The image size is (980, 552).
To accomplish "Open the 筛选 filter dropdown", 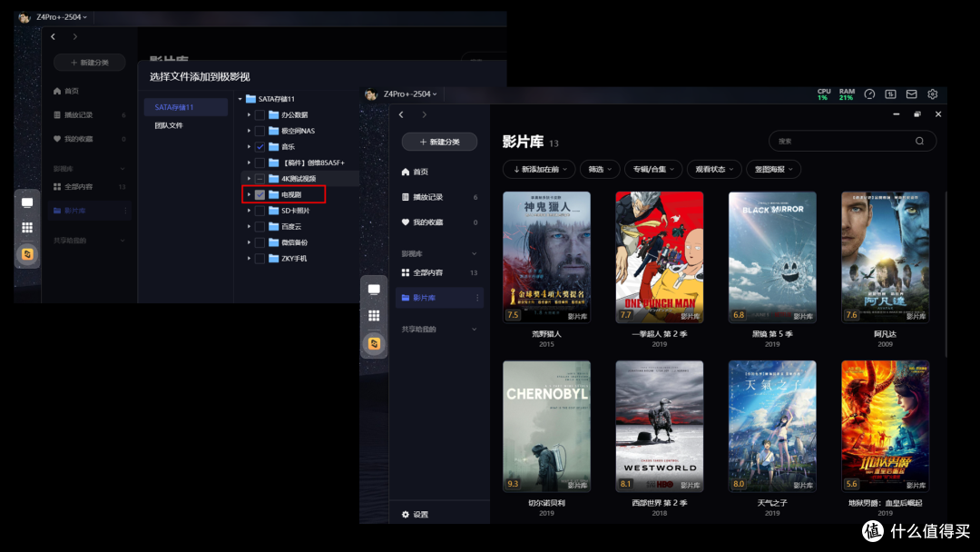I will (600, 170).
